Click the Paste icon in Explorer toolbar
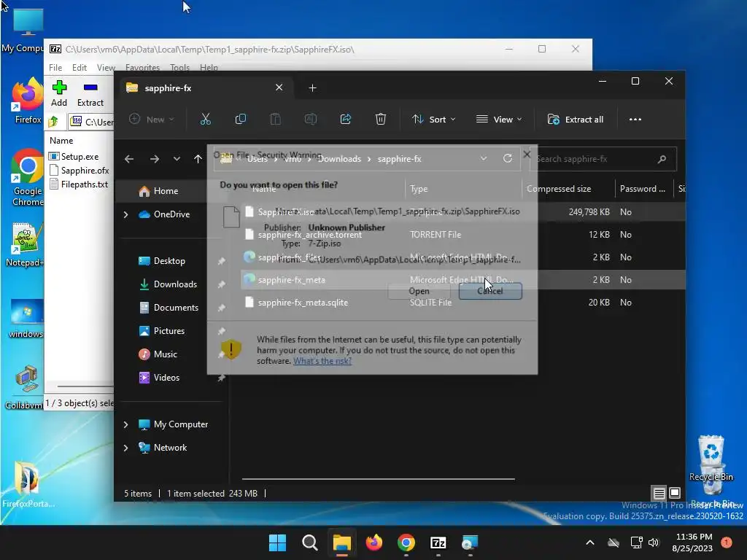This screenshot has height=560, width=747. coord(275,119)
